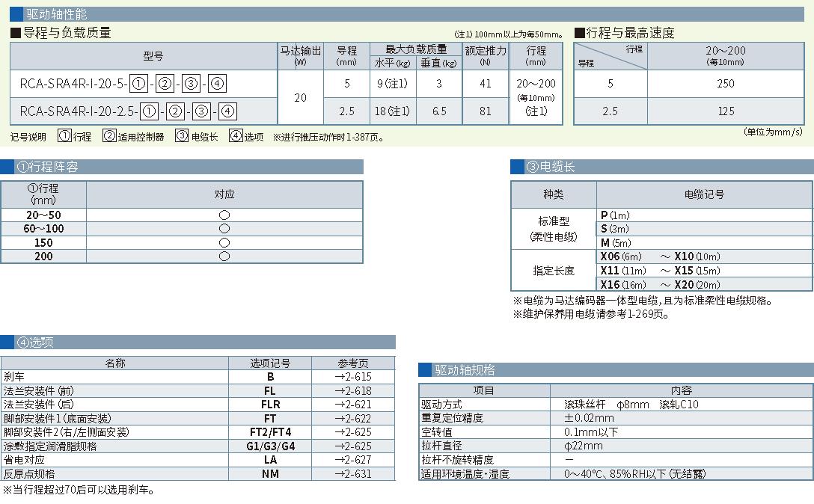Click the legend symbol ② 适用控制器
The width and height of the screenshot is (814, 504).
coord(133,137)
